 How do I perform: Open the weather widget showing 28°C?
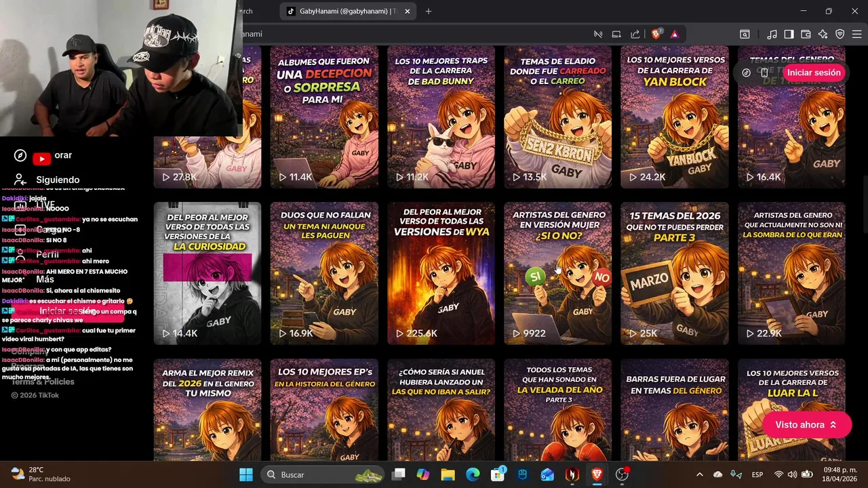[41, 474]
